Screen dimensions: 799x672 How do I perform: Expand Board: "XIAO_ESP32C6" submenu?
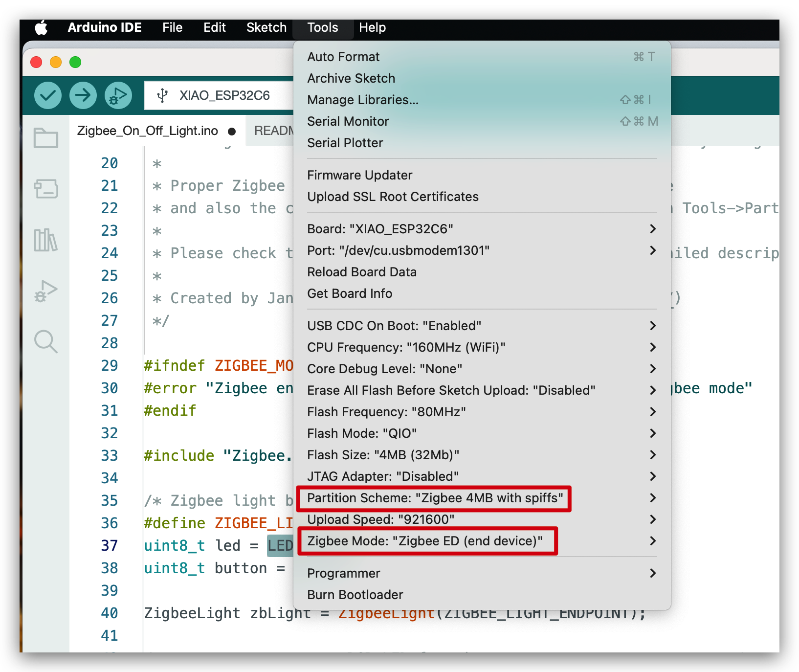[482, 229]
